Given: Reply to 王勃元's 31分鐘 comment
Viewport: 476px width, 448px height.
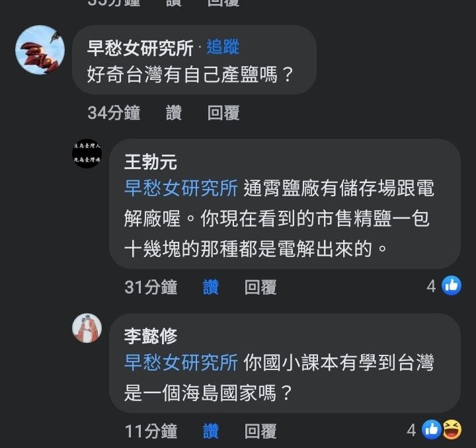Looking at the screenshot, I should tap(260, 287).
